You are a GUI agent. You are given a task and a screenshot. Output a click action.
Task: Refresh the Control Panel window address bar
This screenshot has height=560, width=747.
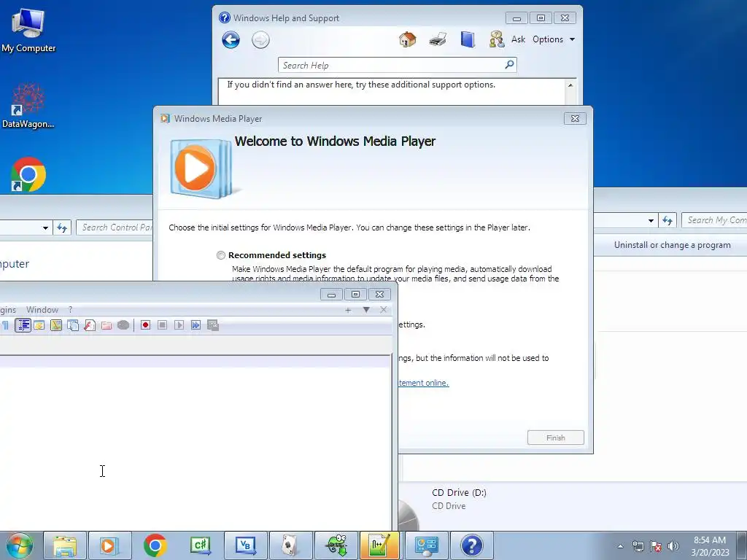tap(62, 227)
